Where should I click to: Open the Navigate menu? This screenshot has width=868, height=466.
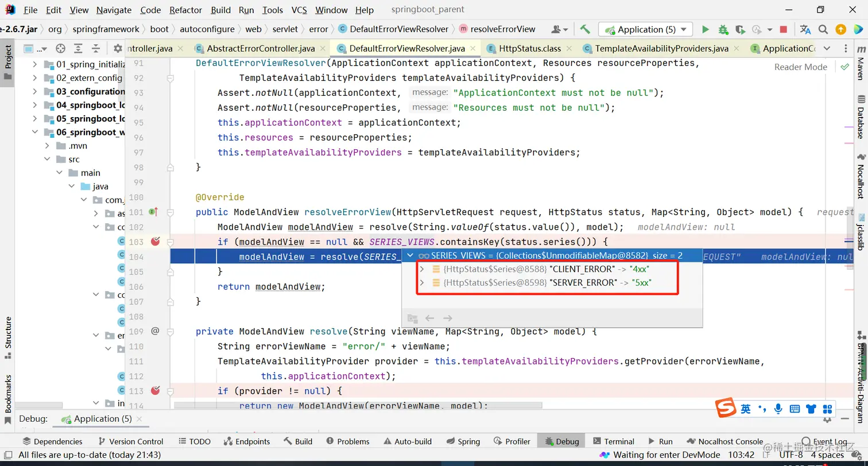click(x=114, y=10)
